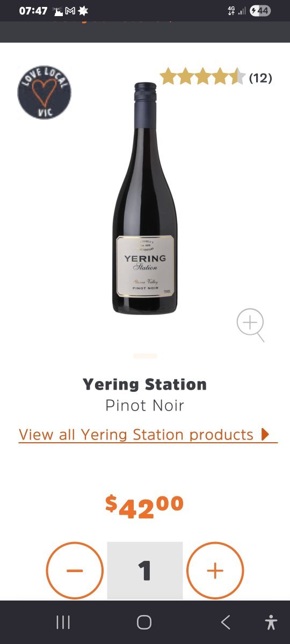Viewport: 290px width, 644px height.
Task: Tap the Pinot Noir subtitle text
Action: (x=144, y=405)
